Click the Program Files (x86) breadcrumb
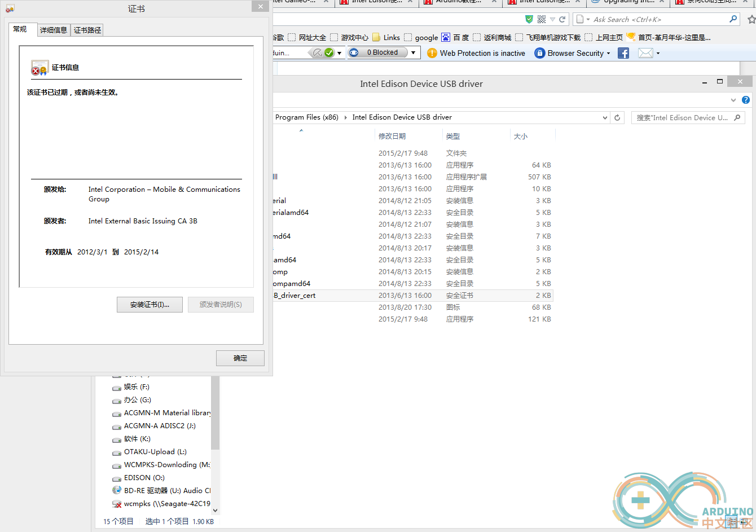Image resolution: width=756 pixels, height=532 pixels. pos(306,117)
